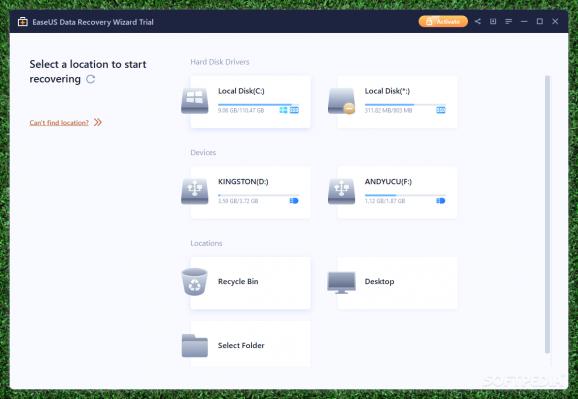Click the Local Disk(C:) label

241,91
